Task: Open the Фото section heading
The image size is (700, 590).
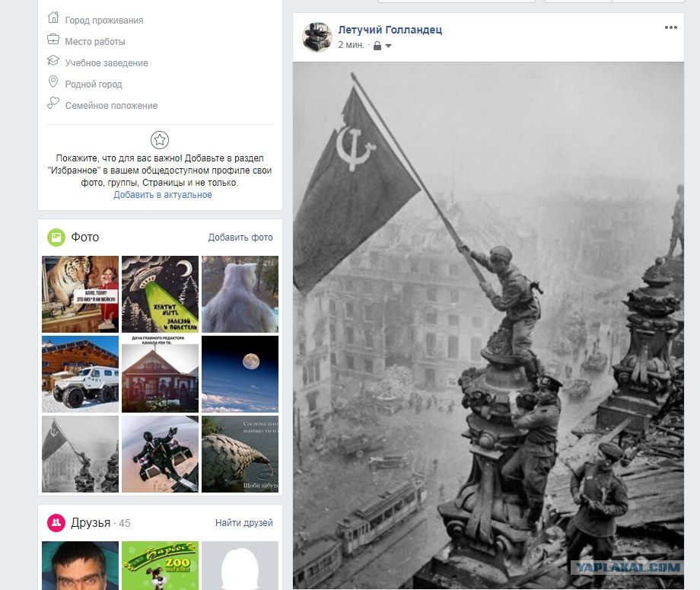Action: point(84,238)
